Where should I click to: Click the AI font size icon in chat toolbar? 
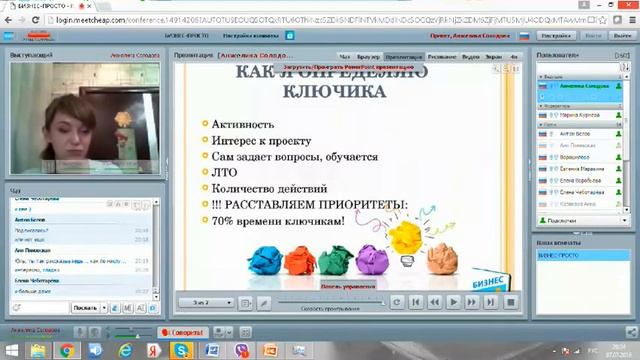pos(140,308)
